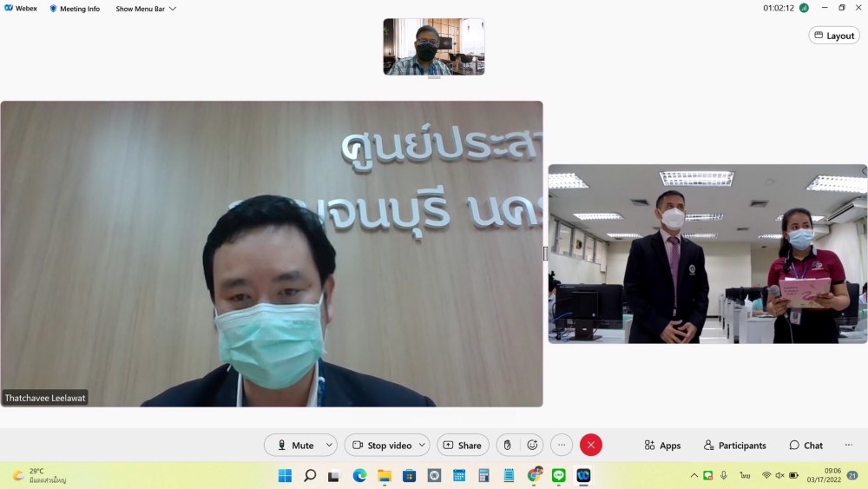The height and width of the screenshot is (489, 868).
Task: Click the green connection status indicator icon
Action: click(x=804, y=8)
